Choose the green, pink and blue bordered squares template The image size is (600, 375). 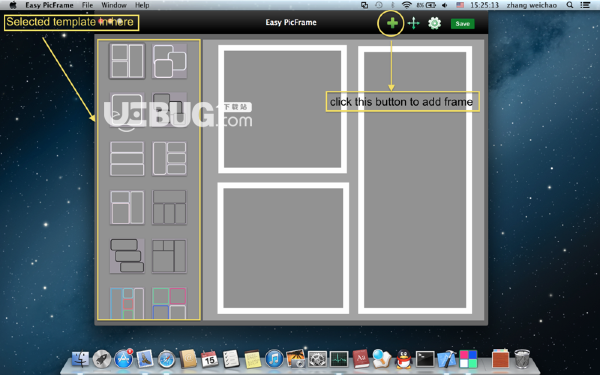point(170,303)
